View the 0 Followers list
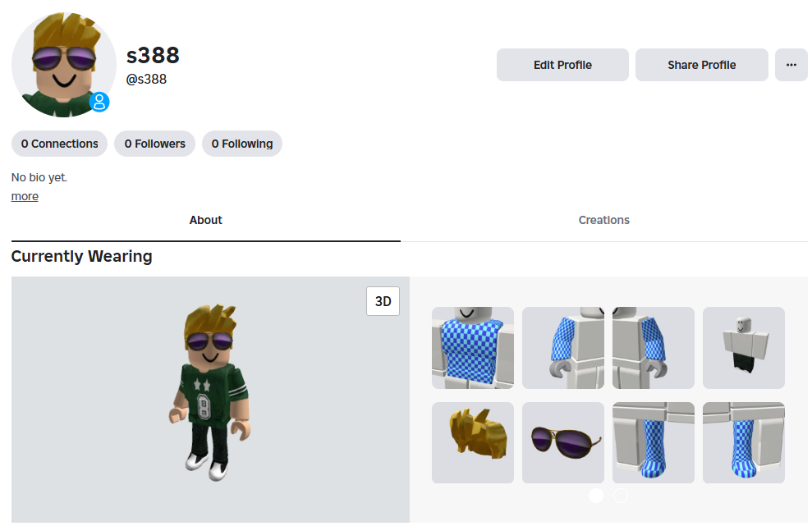This screenshot has height=526, width=812. (155, 144)
